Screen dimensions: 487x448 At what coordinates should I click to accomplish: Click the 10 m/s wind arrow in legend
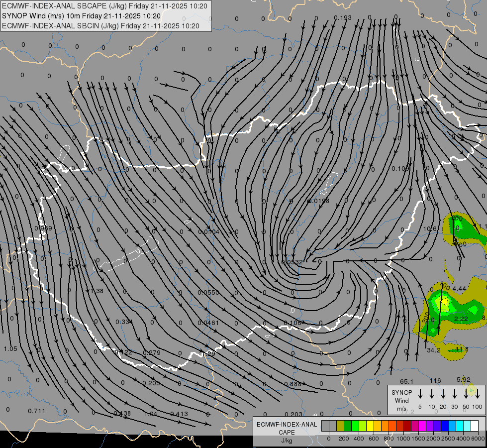(x=431, y=394)
